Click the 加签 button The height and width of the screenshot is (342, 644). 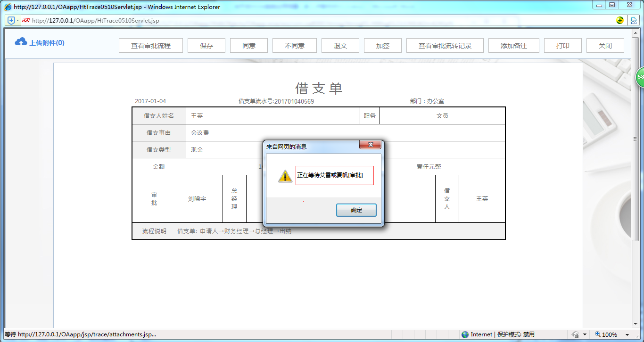coord(383,46)
